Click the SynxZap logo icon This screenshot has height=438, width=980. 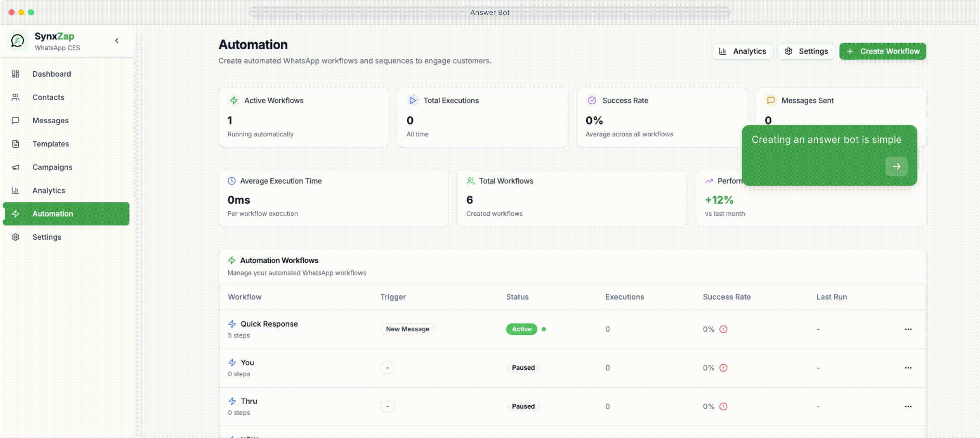(17, 41)
